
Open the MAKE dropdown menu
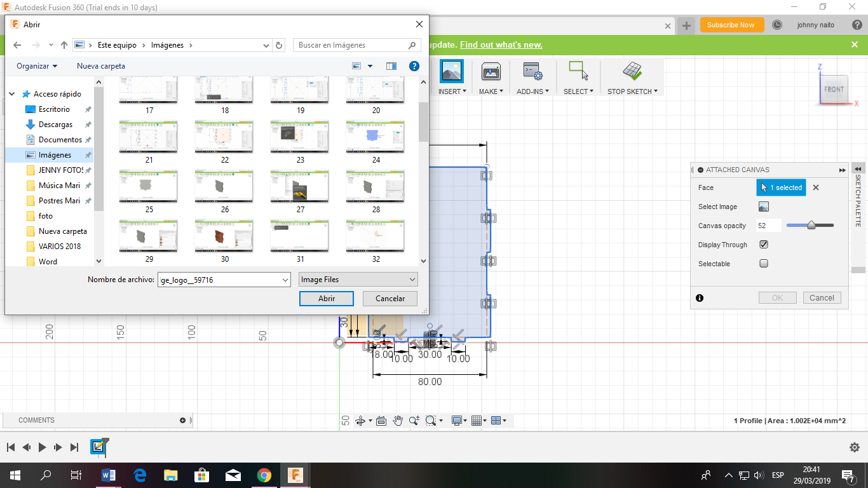coord(491,91)
